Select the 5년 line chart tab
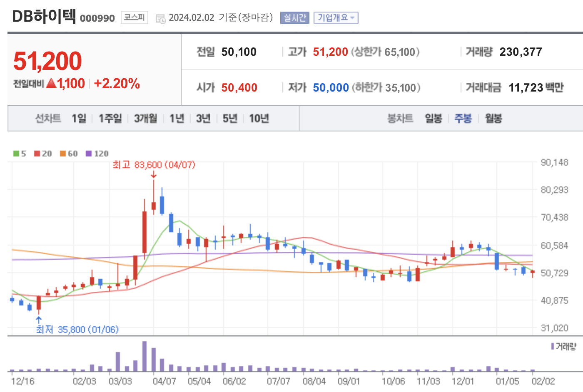Viewport: 583px width, 392px height. [x=230, y=119]
